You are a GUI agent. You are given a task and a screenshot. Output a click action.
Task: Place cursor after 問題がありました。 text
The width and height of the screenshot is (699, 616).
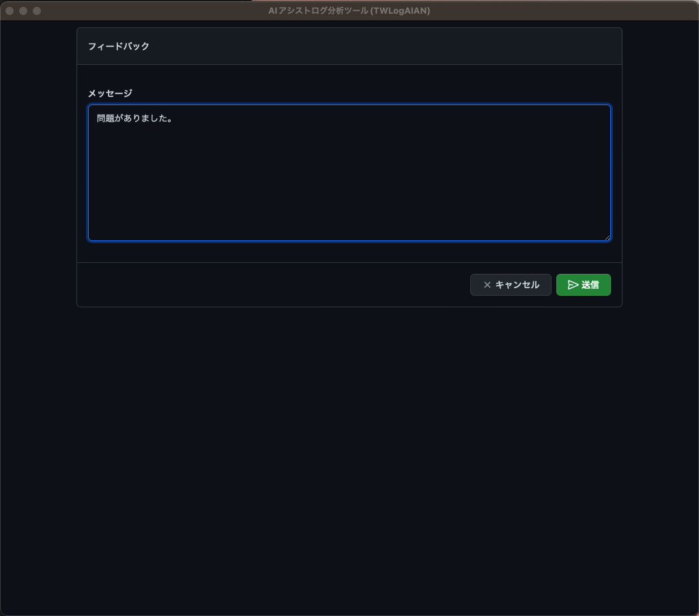[x=175, y=119]
